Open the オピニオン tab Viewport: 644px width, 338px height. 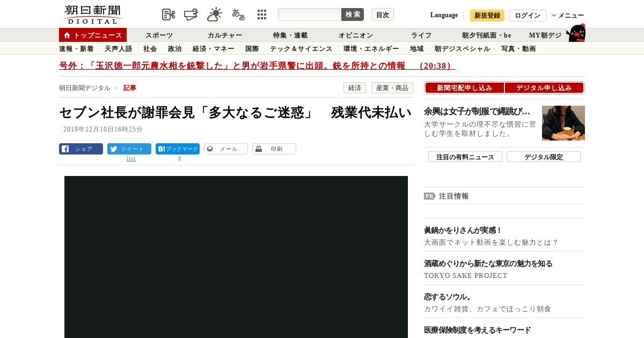pyautogui.click(x=356, y=35)
